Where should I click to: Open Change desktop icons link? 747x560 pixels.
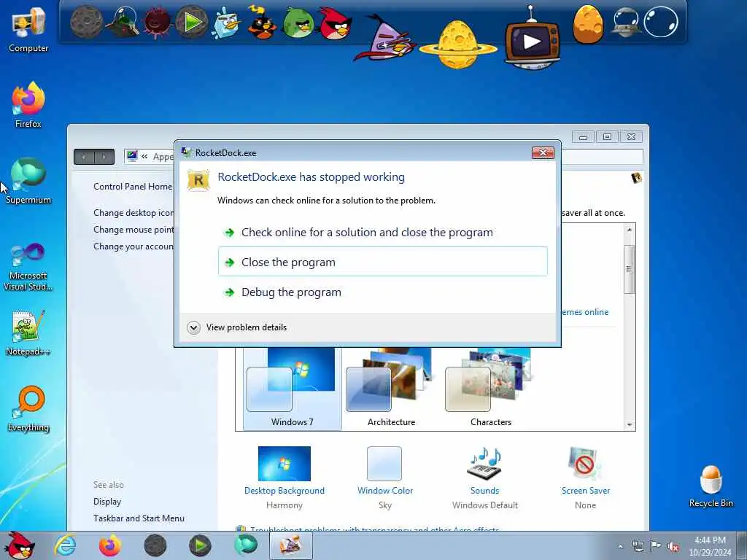click(133, 213)
